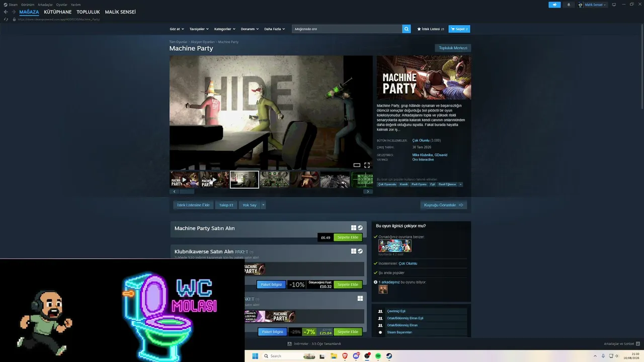Click the Komik tag
Image resolution: width=644 pixels, height=362 pixels.
click(404, 185)
